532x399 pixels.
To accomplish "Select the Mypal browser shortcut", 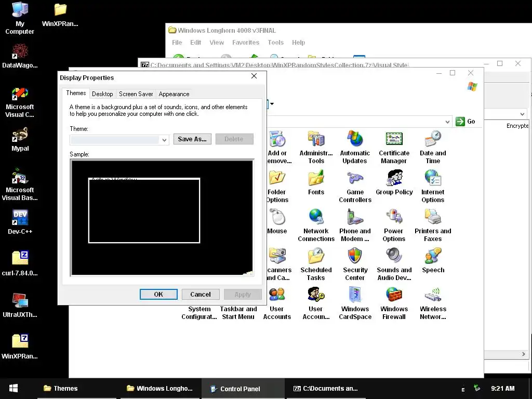I will (x=20, y=139).
